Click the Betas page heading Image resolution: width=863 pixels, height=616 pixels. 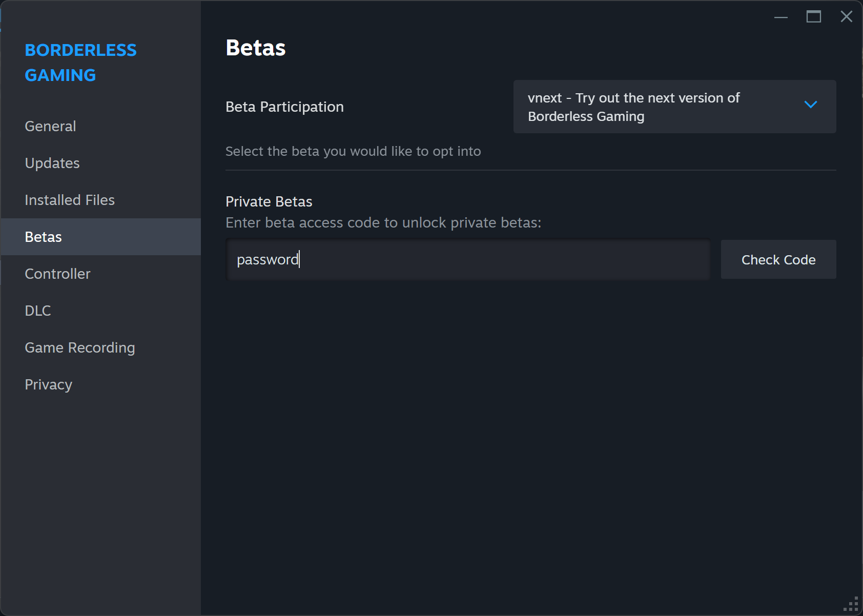pyautogui.click(x=256, y=48)
